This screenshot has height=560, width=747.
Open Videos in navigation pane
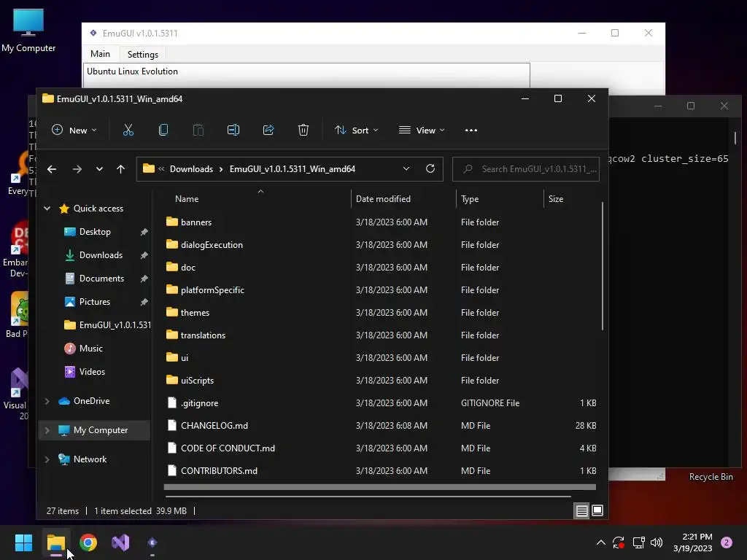coord(92,371)
